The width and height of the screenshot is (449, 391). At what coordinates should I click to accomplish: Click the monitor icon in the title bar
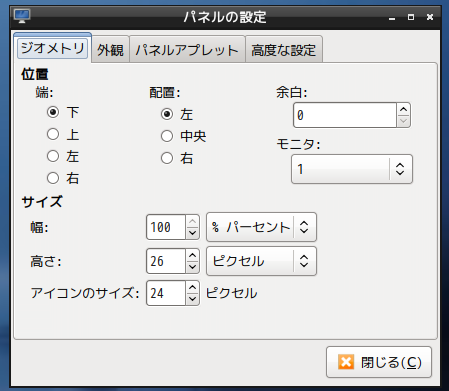coord(22,16)
